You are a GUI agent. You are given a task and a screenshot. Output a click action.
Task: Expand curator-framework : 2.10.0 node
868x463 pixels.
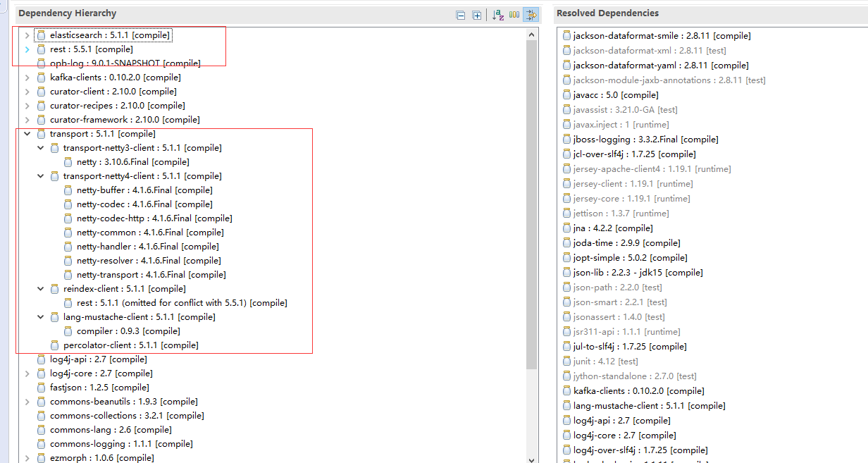[27, 120]
